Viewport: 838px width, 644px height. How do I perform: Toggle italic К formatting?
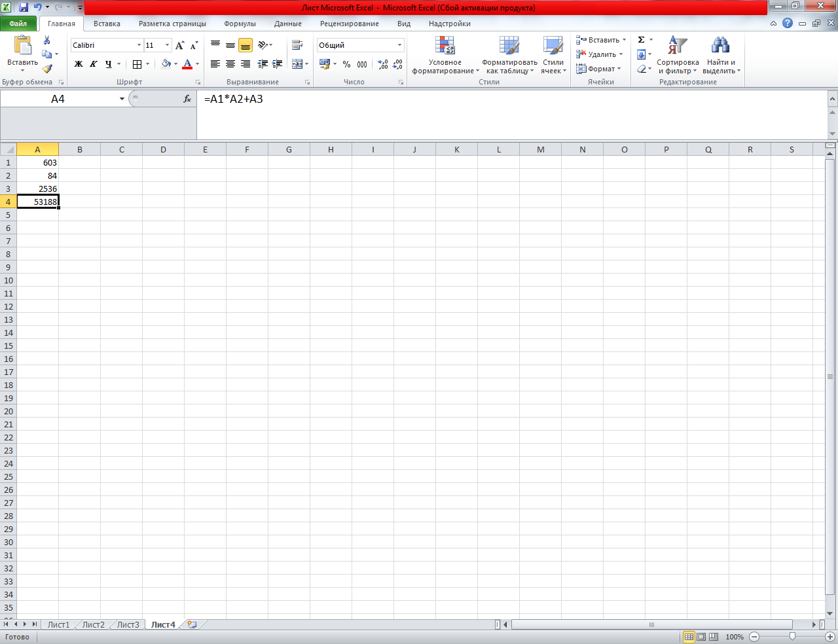point(93,64)
